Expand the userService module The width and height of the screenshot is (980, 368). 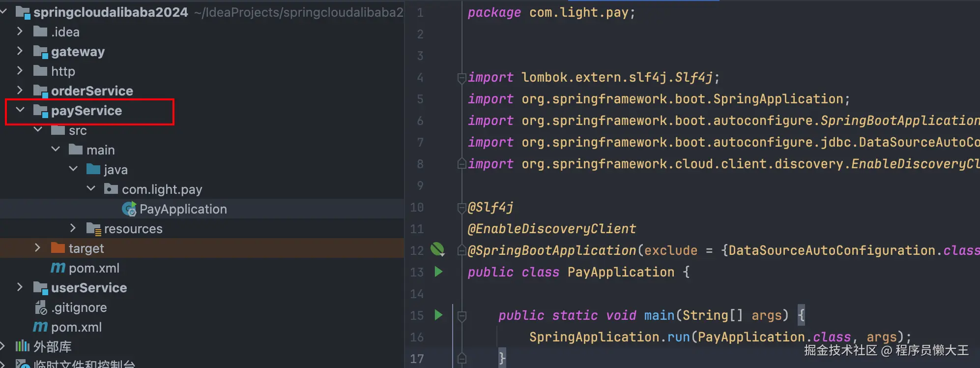(20, 287)
